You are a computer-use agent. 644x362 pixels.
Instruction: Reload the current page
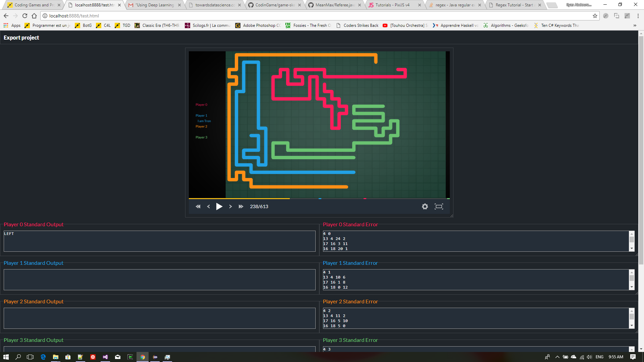[x=25, y=16]
